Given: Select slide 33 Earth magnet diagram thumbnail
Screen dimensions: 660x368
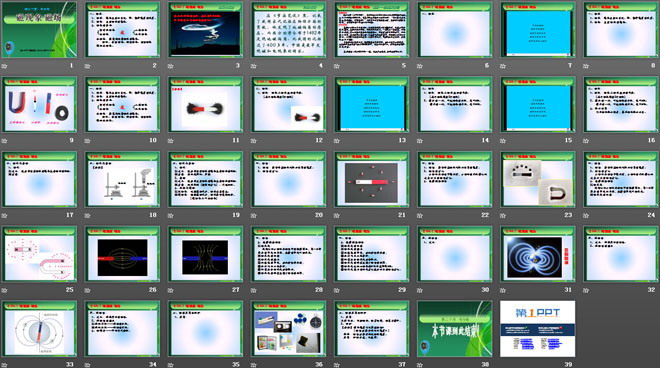Looking at the screenshot, I should (39, 328).
